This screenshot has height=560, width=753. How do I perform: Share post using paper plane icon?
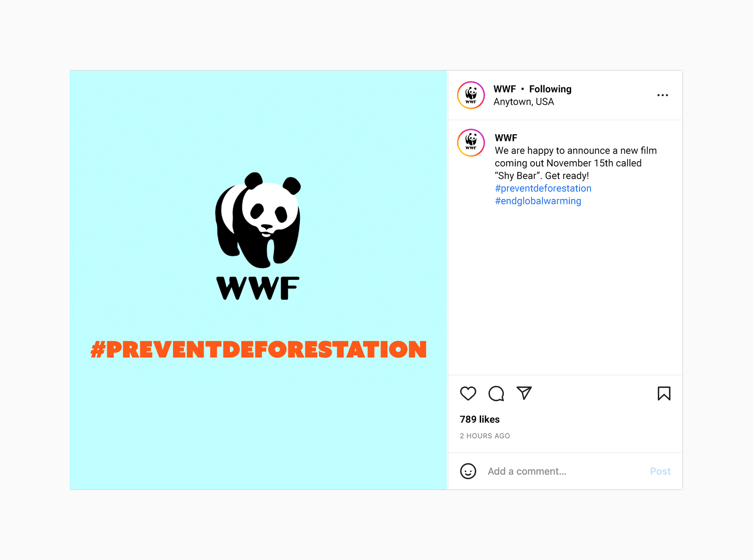click(524, 393)
